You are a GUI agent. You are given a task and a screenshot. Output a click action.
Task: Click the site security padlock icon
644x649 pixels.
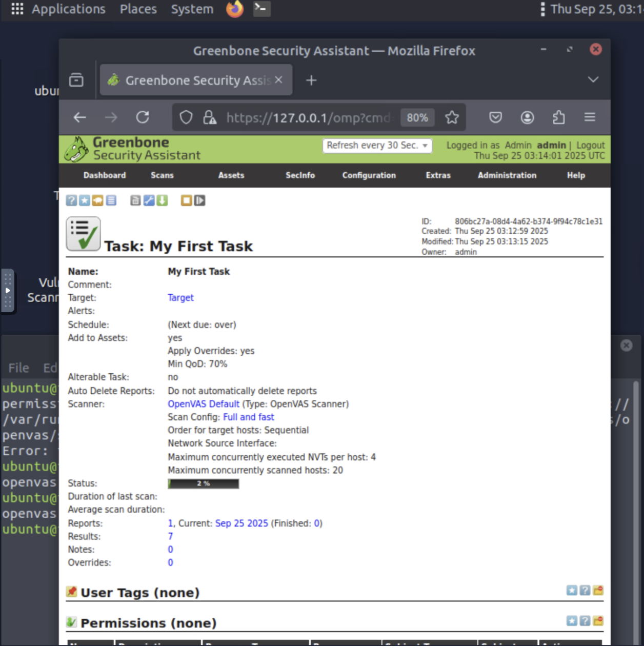tap(209, 117)
